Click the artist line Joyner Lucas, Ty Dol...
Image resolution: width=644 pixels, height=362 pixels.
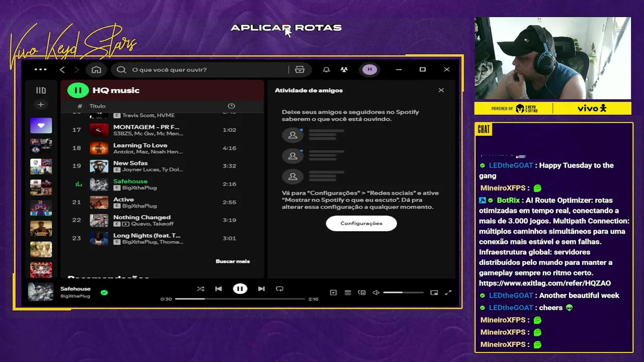tap(152, 170)
